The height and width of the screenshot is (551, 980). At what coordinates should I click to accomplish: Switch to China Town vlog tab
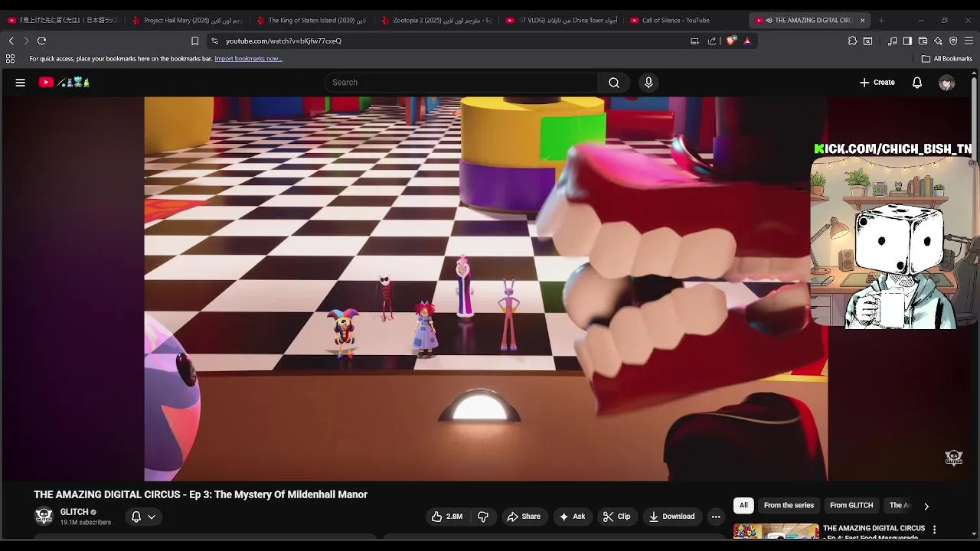pyautogui.click(x=560, y=21)
